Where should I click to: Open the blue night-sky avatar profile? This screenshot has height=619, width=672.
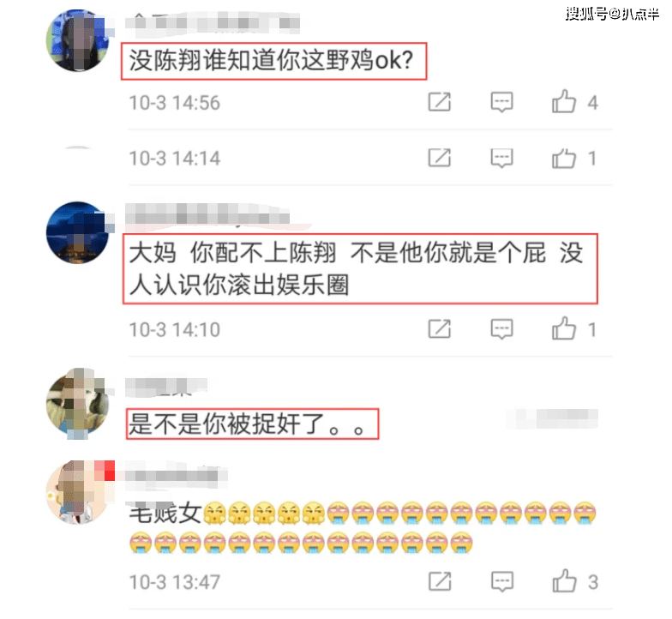click(77, 232)
